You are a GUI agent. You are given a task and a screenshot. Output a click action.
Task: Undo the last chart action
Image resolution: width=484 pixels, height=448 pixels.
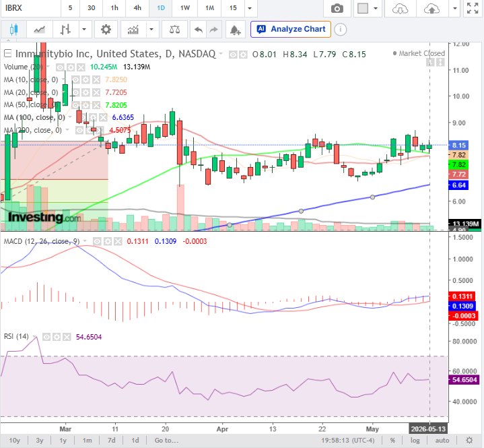[x=199, y=30]
